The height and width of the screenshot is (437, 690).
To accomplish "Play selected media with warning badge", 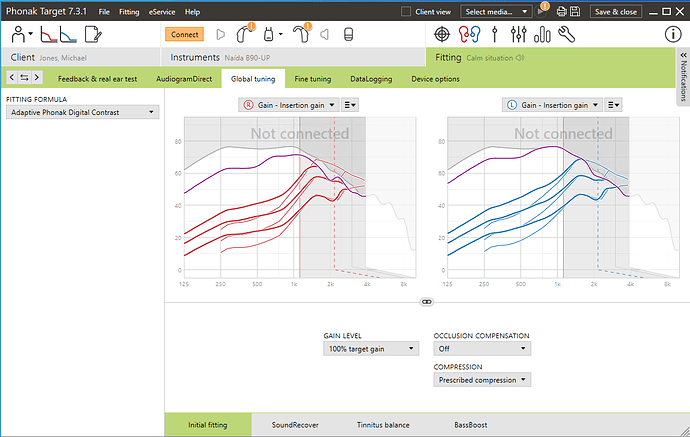I will point(541,11).
